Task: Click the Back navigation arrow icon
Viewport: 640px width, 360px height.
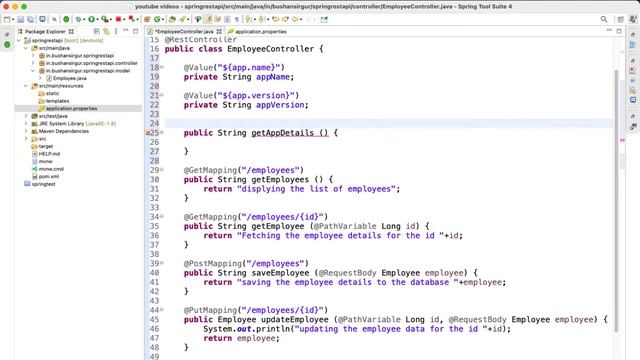Action: pos(295,19)
